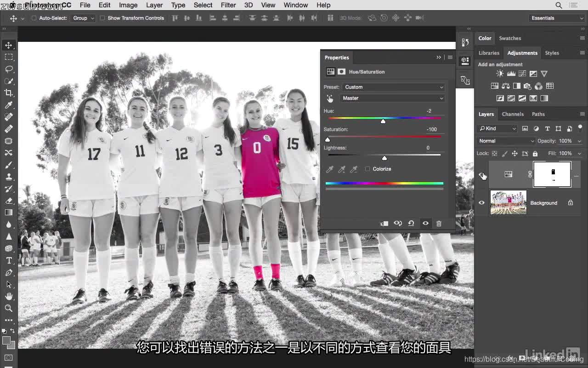This screenshot has height=368, width=588.
Task: Add a Curves adjustment
Action: click(x=522, y=74)
